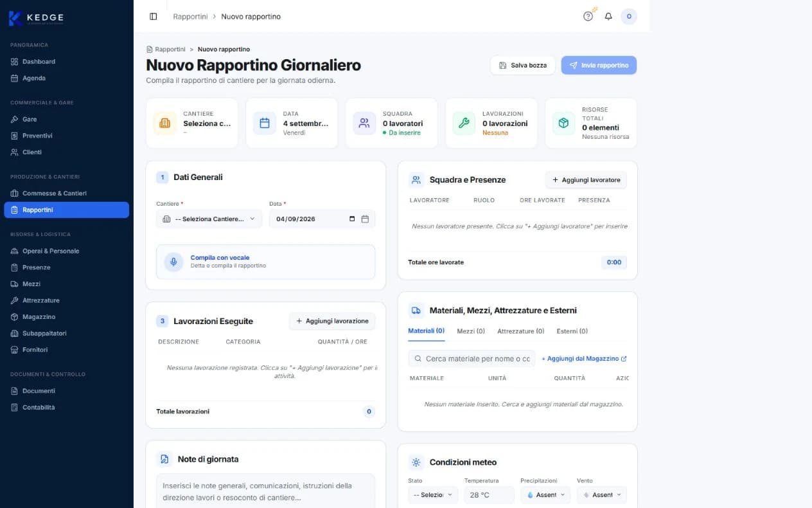Open Mezzi in sidebar
This screenshot has height=508, width=812.
pyautogui.click(x=66, y=284)
